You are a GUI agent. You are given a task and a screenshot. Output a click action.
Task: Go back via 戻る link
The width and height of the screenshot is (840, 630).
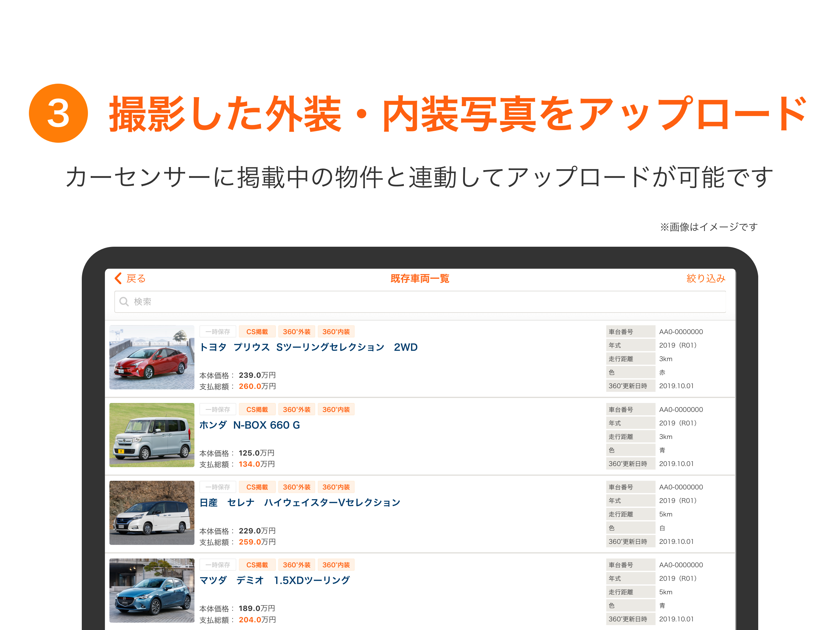click(x=136, y=278)
